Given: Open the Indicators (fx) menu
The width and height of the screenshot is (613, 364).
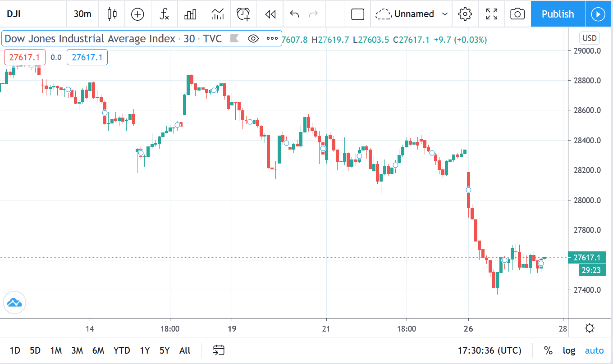Looking at the screenshot, I should [164, 14].
